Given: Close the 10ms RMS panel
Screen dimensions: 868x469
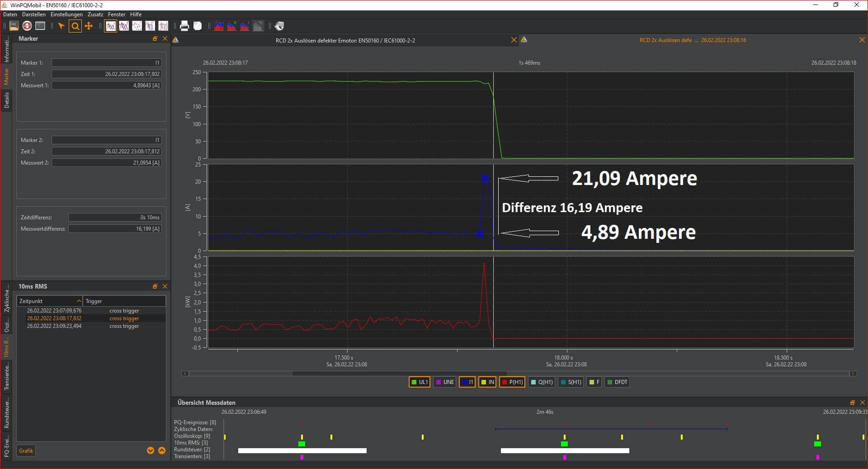Looking at the screenshot, I should click(165, 287).
